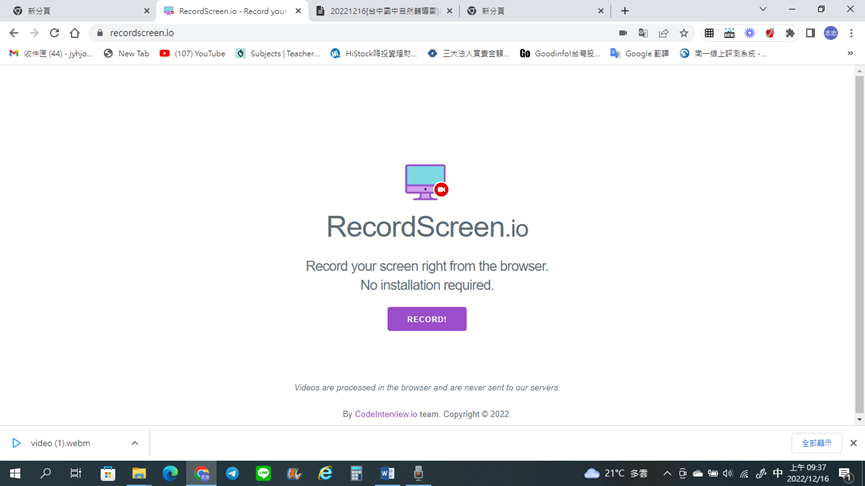Open a new tab with plus button
The image size is (865, 486).
click(624, 11)
